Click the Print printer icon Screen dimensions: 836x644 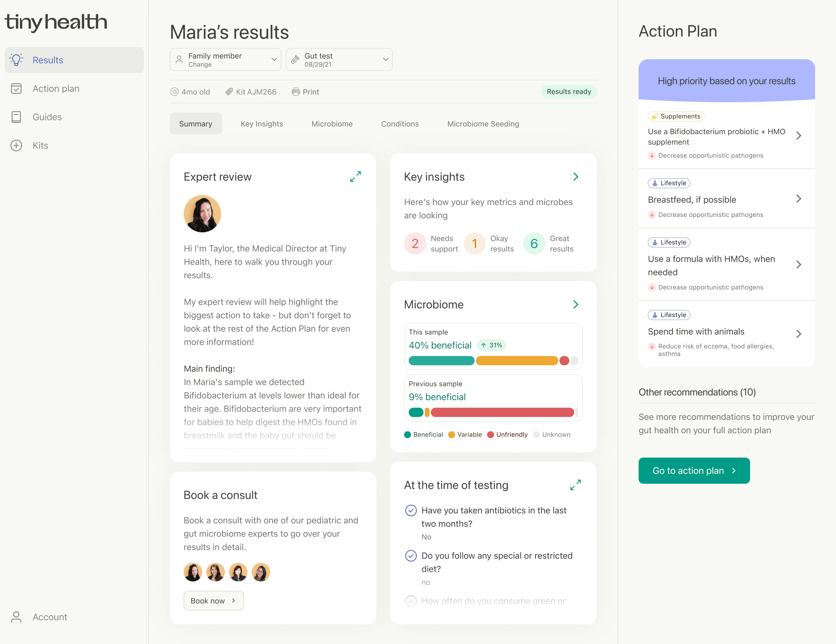(296, 92)
